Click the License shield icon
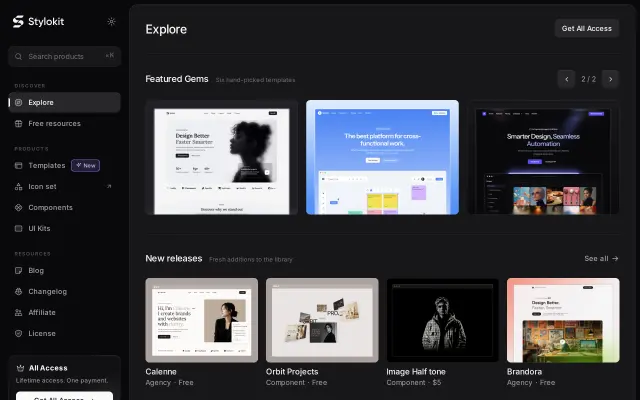This screenshot has width=640, height=400. pos(18,333)
